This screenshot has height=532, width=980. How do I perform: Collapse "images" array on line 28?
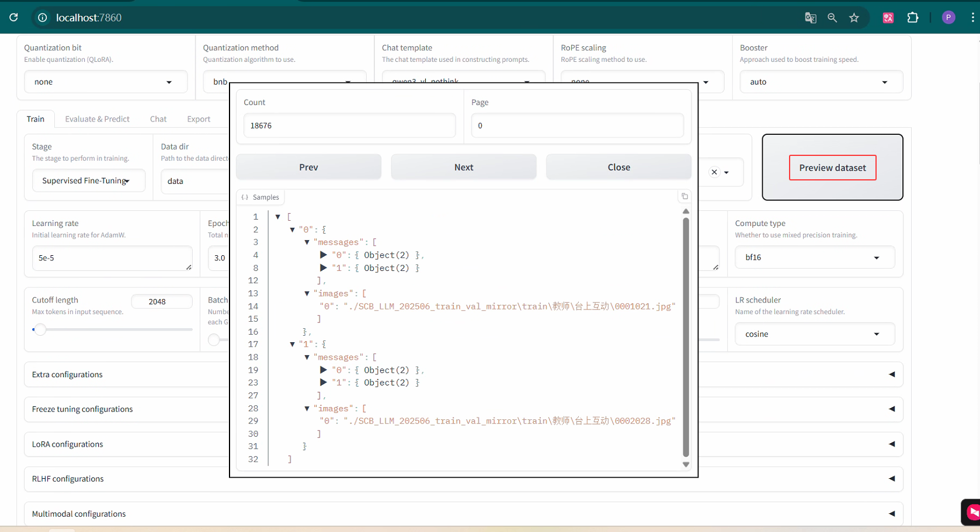[x=307, y=408]
